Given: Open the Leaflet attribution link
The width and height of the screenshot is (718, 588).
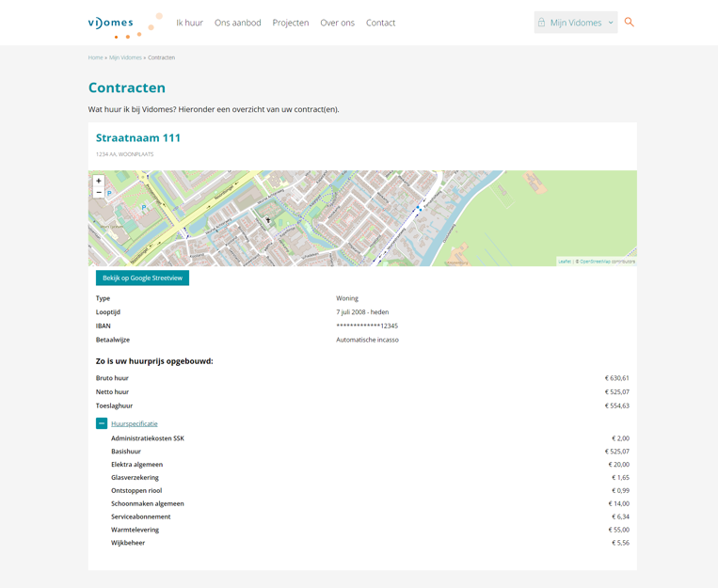Looking at the screenshot, I should pos(565,262).
